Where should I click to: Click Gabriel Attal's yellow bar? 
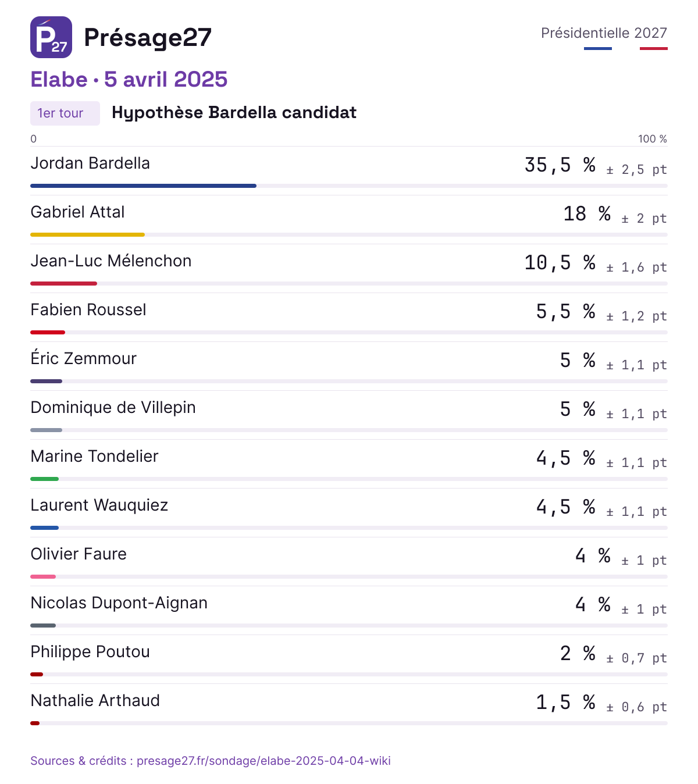(87, 235)
